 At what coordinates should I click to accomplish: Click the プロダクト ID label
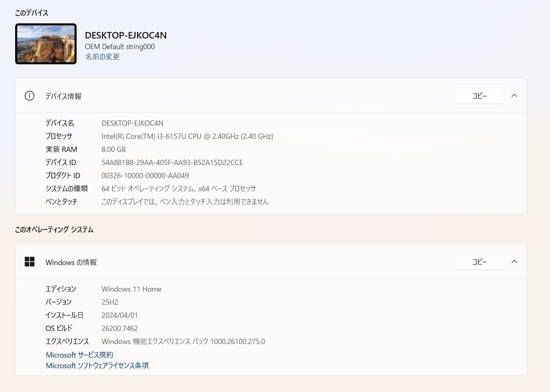63,176
